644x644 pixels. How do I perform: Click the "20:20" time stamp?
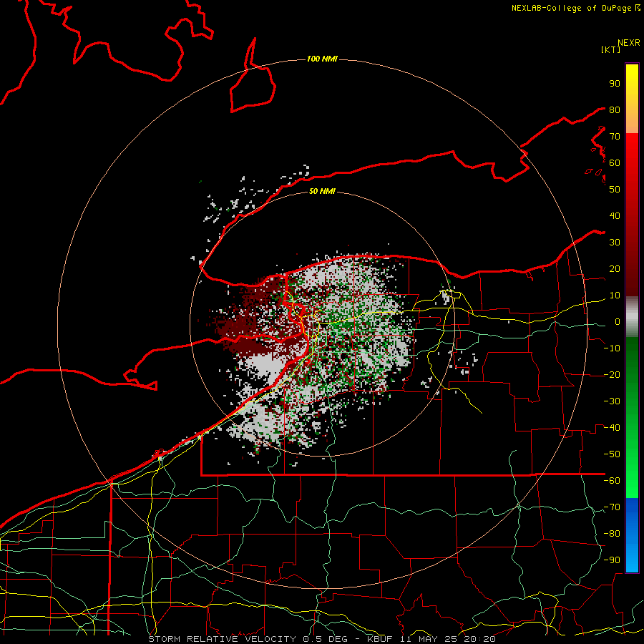click(479, 639)
